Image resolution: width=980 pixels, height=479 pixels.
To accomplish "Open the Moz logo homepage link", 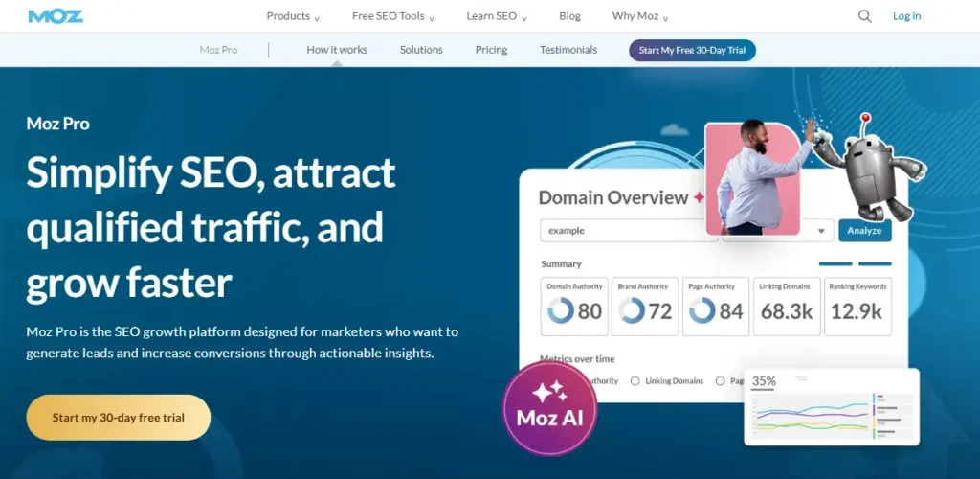I will click(56, 16).
